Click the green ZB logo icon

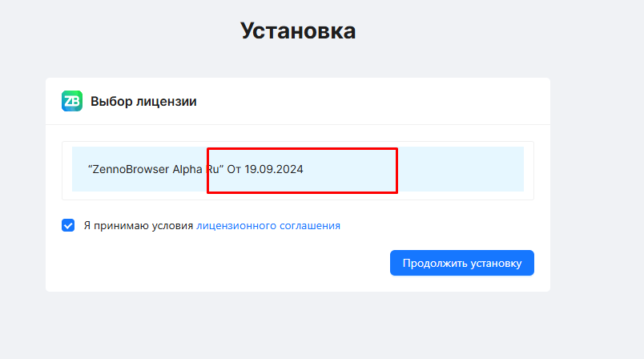(72, 101)
